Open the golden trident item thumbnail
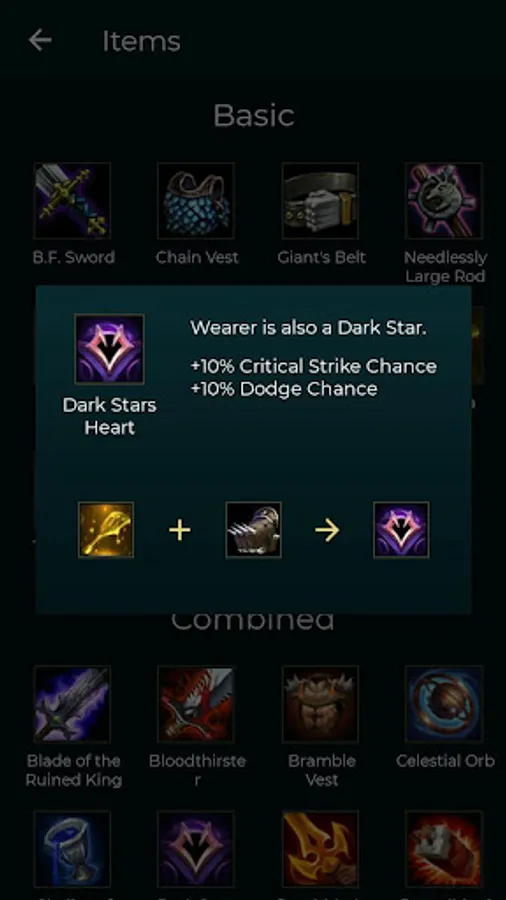The image size is (506, 900). click(321, 849)
